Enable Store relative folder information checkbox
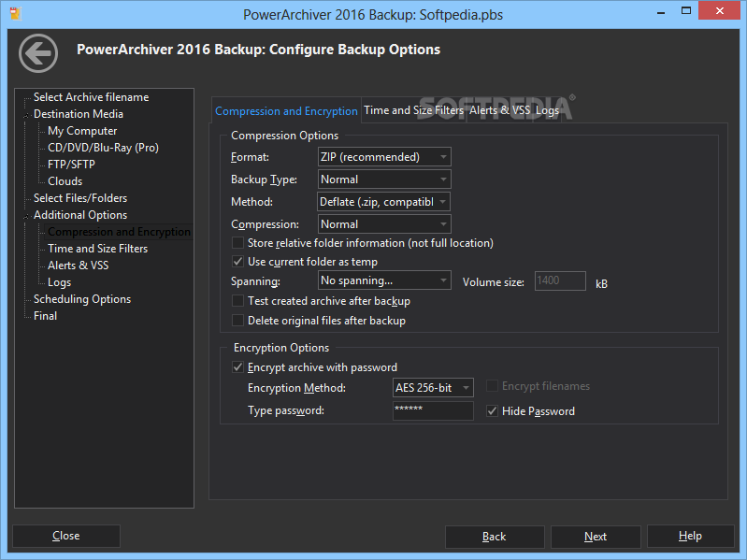The image size is (747, 560). click(237, 243)
